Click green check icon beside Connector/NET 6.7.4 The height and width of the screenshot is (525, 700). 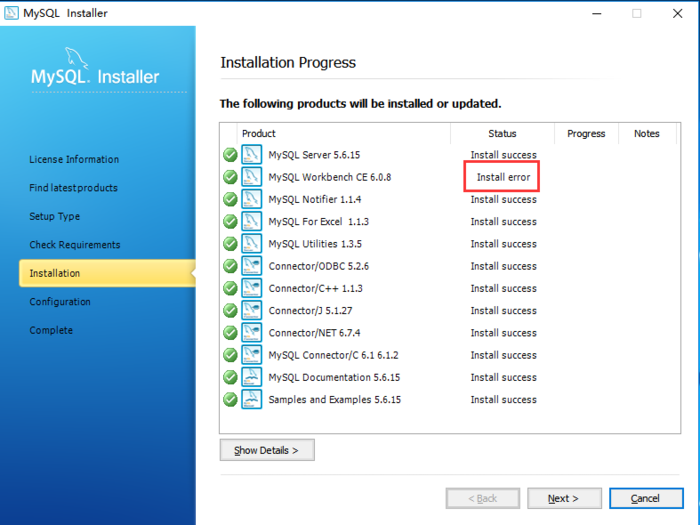(x=230, y=333)
